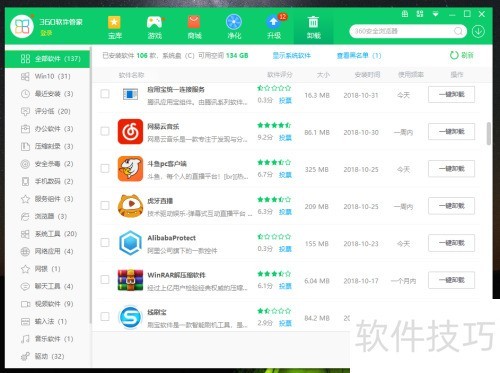Screen dimensions: 500x373
Task: Open the 网络应用 (4) category
Action: pyautogui.click(x=47, y=251)
